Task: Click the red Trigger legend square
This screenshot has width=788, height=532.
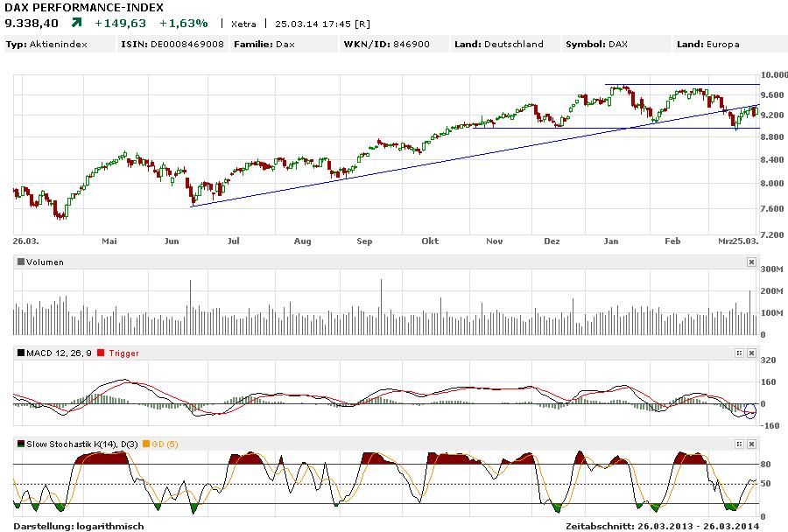Action: click(101, 353)
